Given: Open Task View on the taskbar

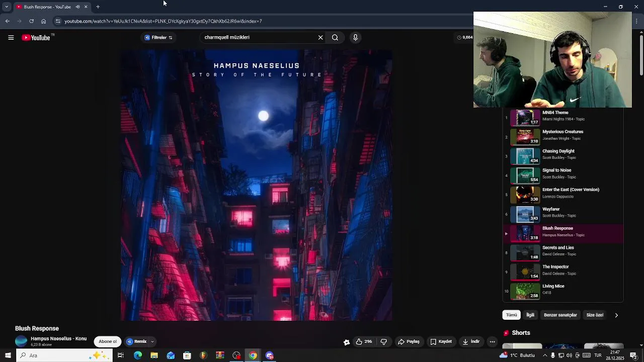Looking at the screenshot, I should (121, 355).
